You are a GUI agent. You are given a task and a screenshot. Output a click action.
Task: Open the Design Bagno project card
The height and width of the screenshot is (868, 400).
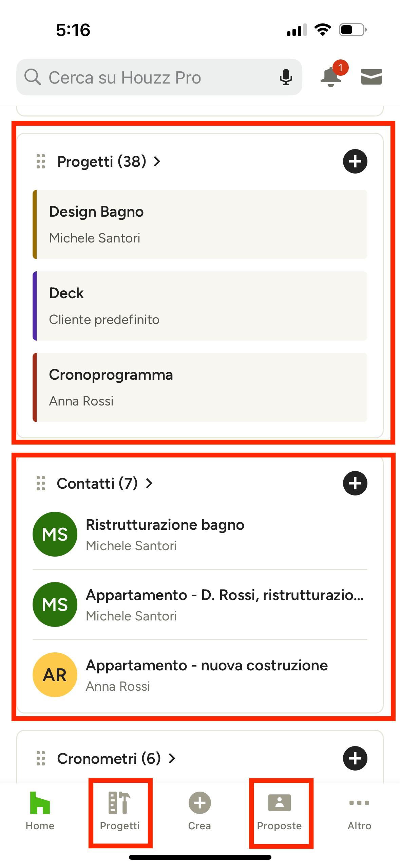click(200, 224)
